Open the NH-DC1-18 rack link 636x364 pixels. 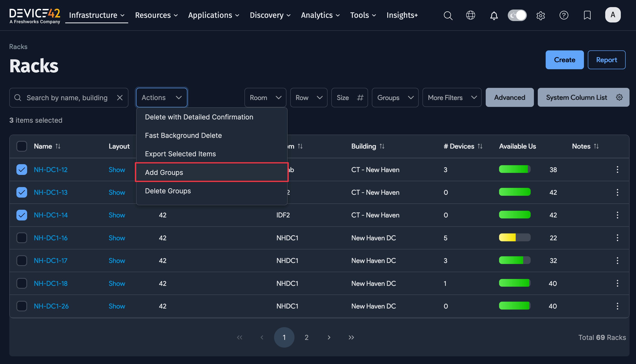pyautogui.click(x=51, y=283)
